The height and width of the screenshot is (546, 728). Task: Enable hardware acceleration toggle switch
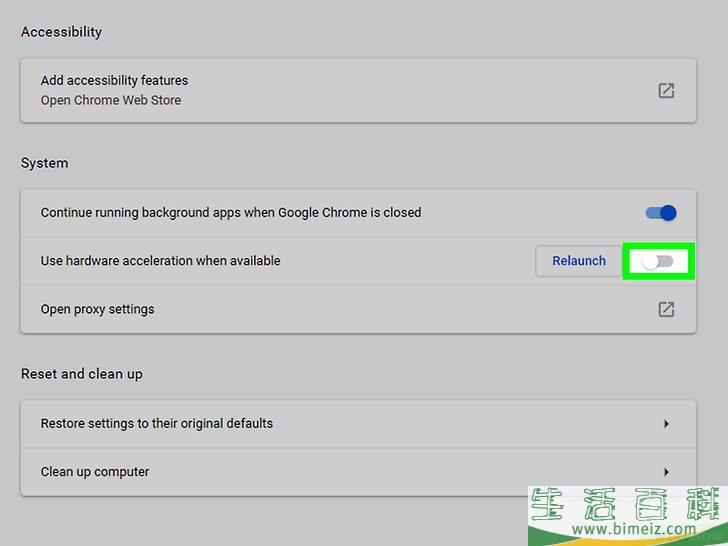[x=657, y=261]
